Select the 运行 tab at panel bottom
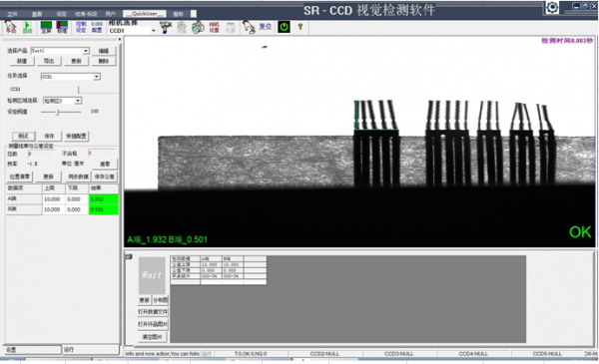 pyautogui.click(x=90, y=349)
